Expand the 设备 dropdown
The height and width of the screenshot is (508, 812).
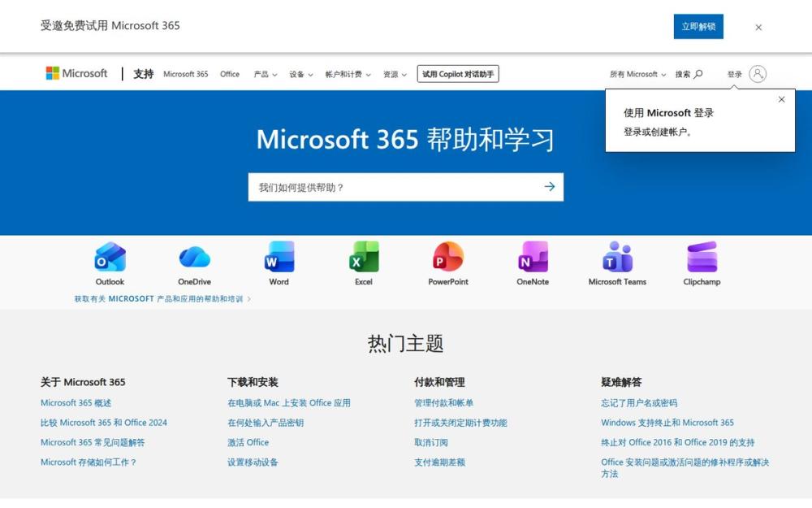pos(300,73)
